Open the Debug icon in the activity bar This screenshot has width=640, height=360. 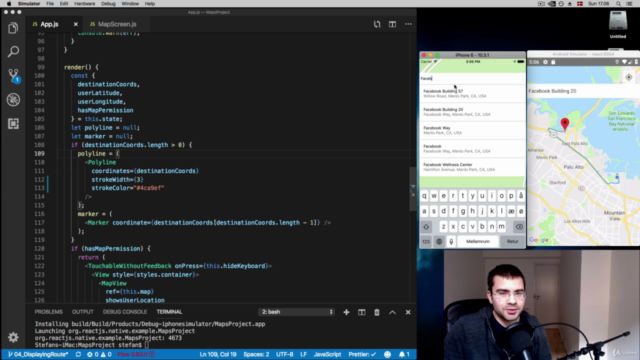pos(13,100)
